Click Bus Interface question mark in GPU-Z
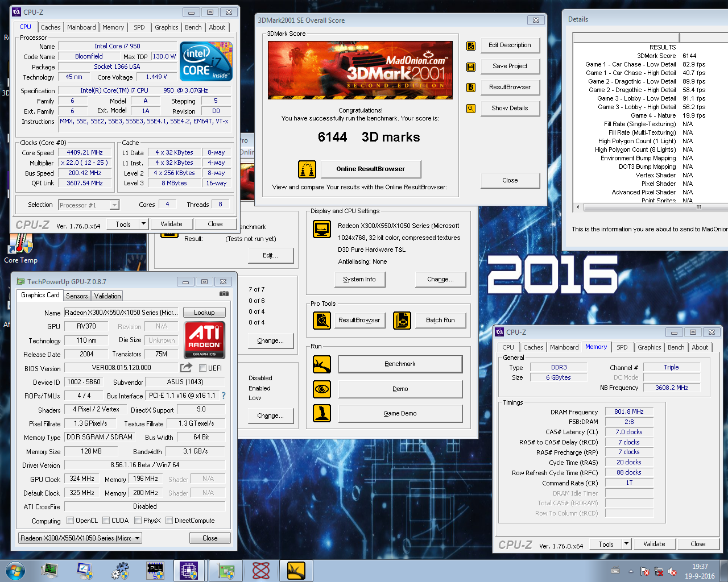This screenshot has width=728, height=582. 224,396
